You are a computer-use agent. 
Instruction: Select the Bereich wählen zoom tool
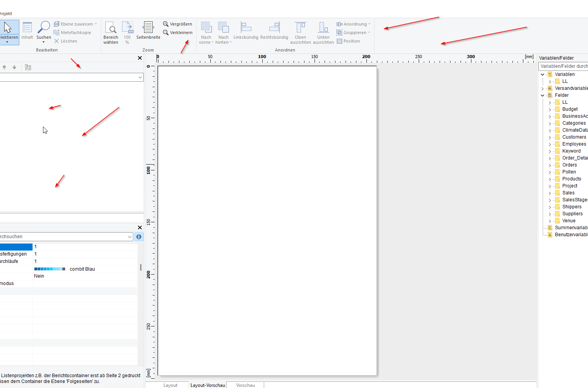click(x=111, y=33)
